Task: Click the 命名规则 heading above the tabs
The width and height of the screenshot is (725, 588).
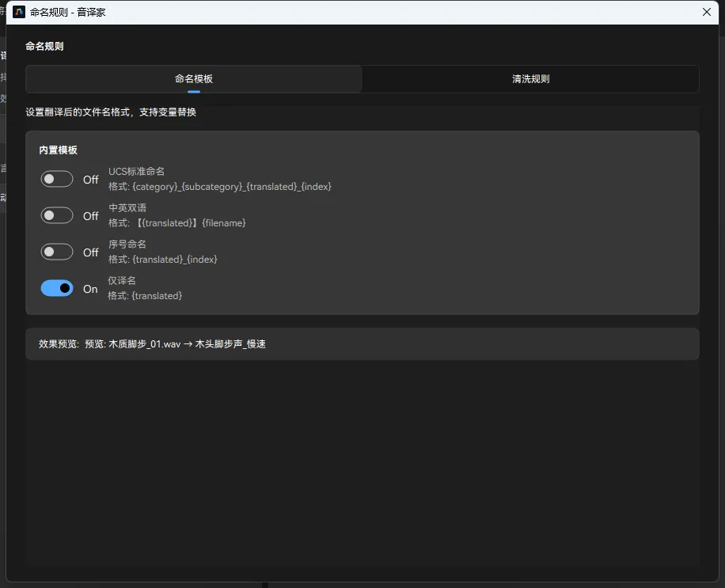Action: tap(44, 47)
